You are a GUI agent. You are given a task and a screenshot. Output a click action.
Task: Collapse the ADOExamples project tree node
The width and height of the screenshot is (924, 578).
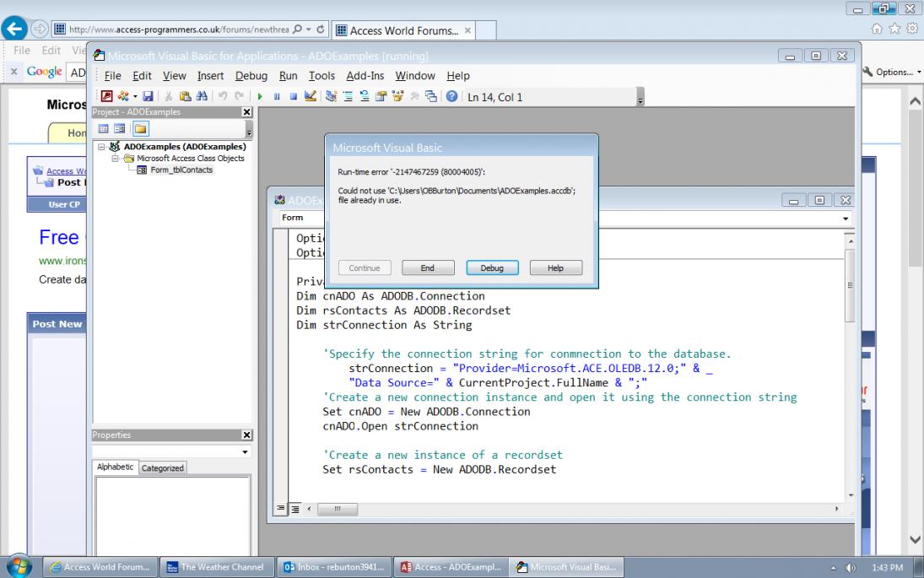pyautogui.click(x=101, y=147)
